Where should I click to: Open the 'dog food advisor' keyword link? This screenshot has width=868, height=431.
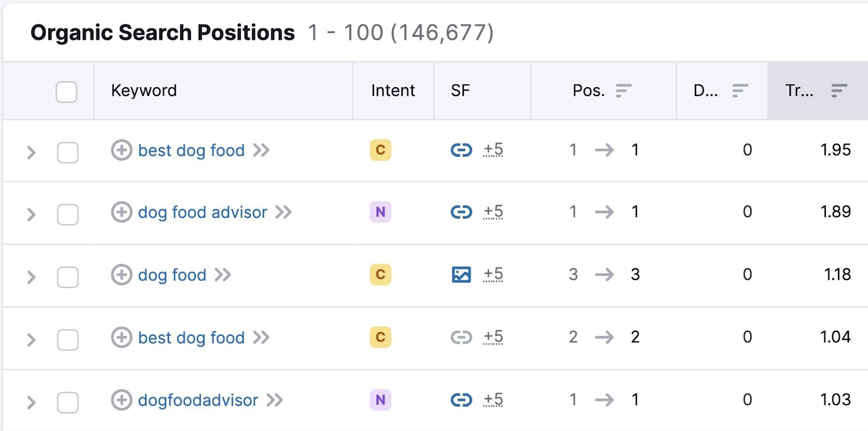[x=202, y=212]
